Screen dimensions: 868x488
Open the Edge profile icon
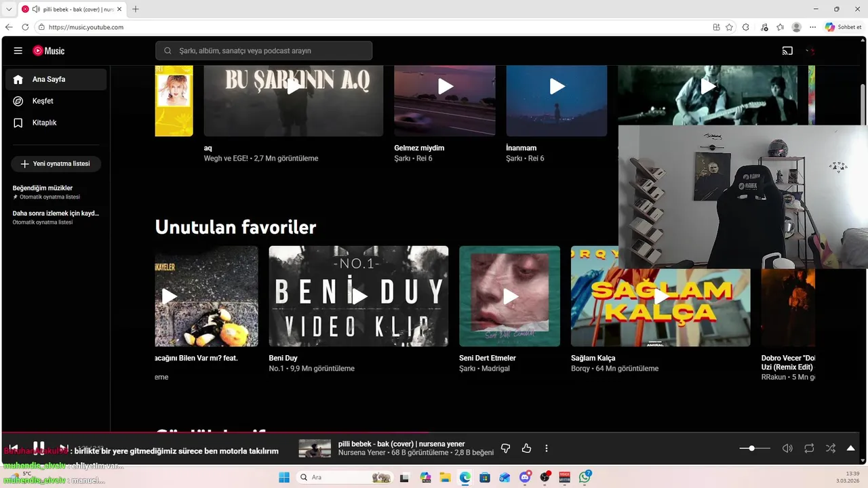pyautogui.click(x=797, y=27)
